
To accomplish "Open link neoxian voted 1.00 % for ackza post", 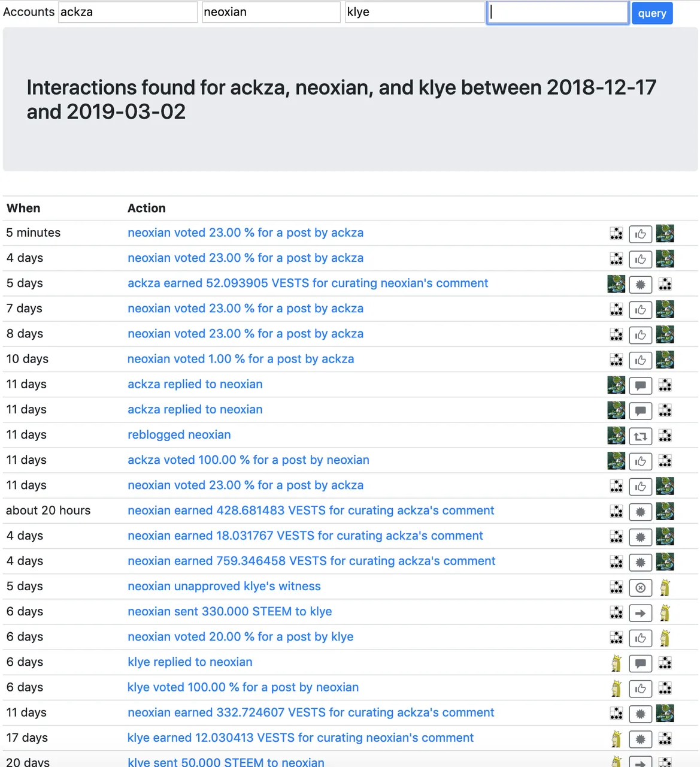I will [241, 359].
